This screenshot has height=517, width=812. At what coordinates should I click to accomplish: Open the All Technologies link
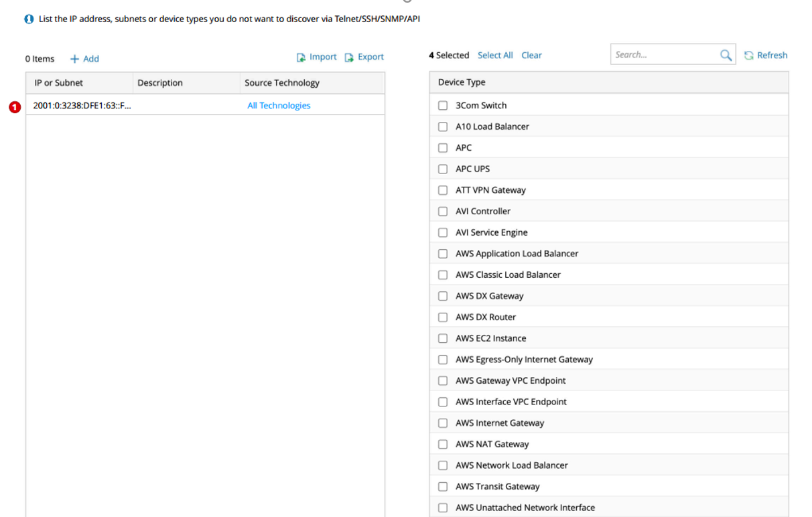[x=279, y=105]
